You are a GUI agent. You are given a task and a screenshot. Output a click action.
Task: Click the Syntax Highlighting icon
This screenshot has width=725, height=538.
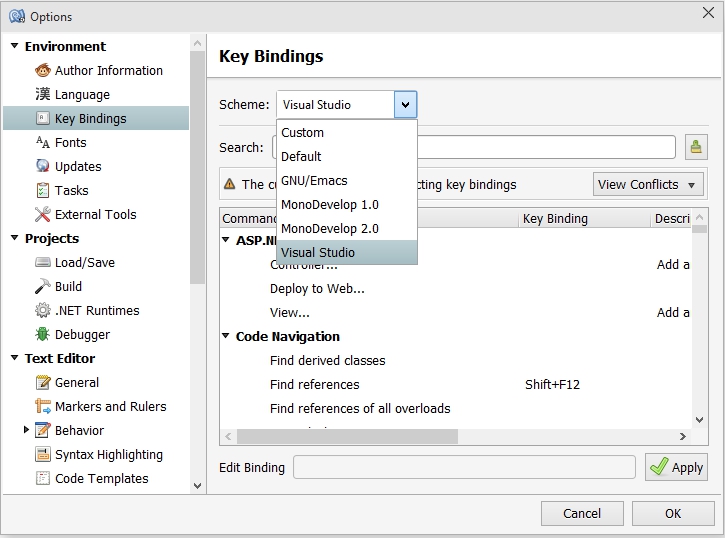(x=43, y=454)
